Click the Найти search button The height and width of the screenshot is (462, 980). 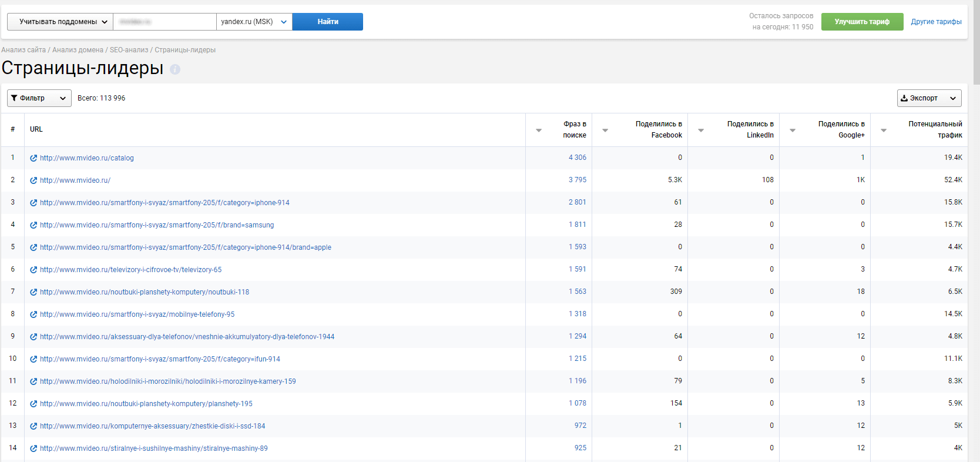pyautogui.click(x=328, y=22)
